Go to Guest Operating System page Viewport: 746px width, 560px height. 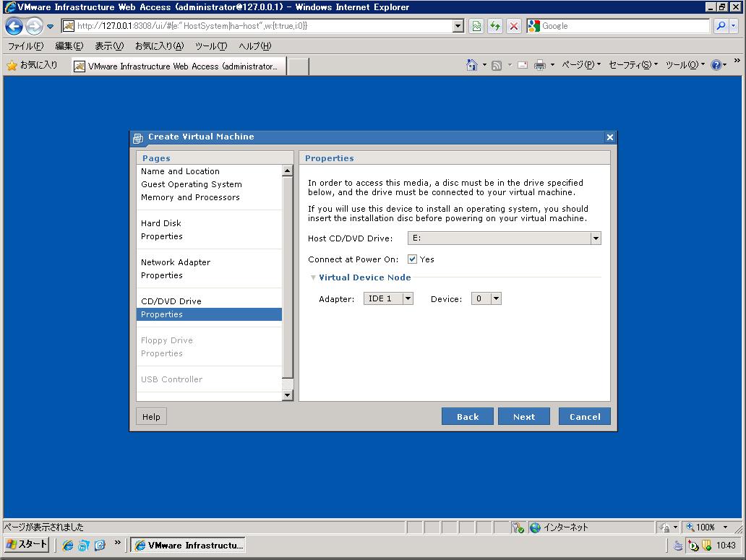coord(192,184)
